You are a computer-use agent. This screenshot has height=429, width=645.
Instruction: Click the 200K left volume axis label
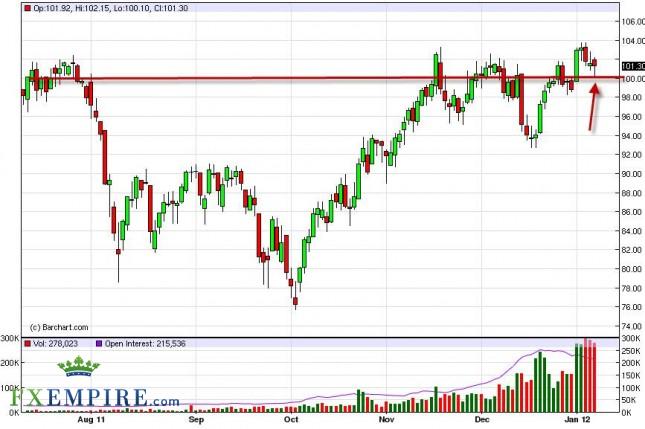click(x=9, y=363)
